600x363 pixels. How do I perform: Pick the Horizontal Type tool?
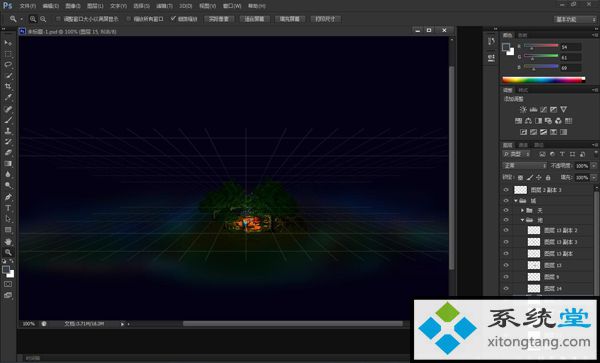click(x=8, y=208)
